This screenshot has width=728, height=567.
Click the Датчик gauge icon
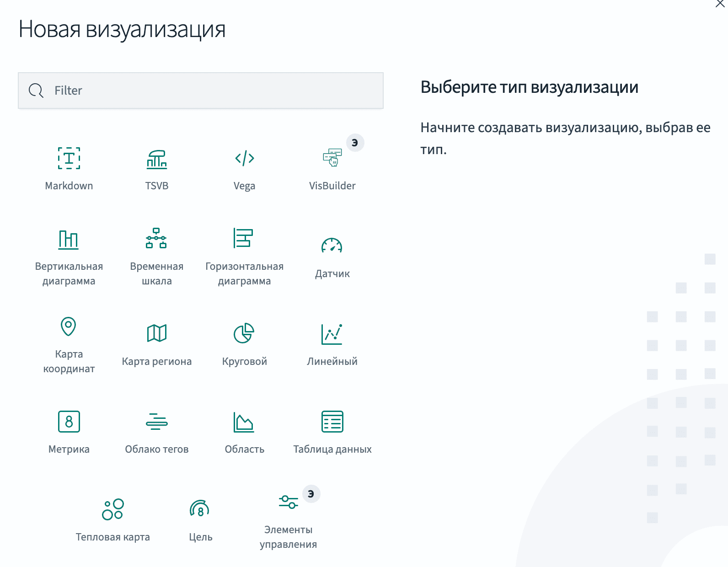tap(332, 246)
